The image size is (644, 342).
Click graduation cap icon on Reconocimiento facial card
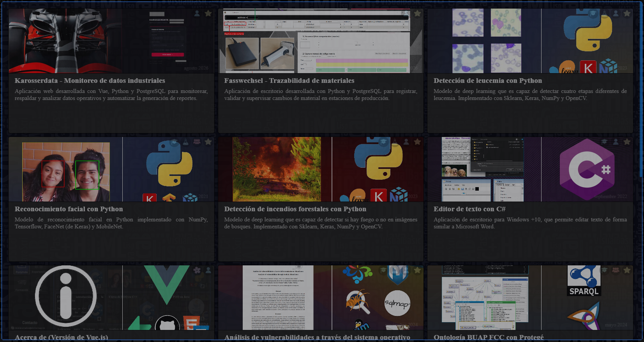pos(174,142)
